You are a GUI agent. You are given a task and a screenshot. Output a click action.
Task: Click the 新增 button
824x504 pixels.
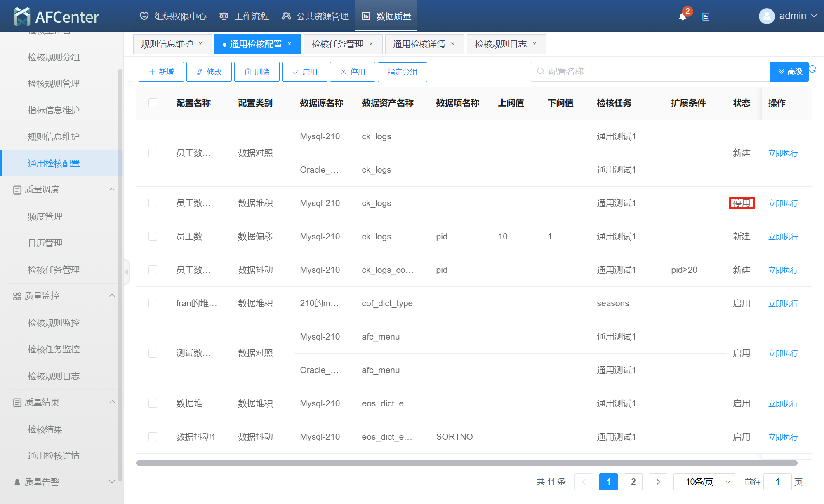click(161, 72)
